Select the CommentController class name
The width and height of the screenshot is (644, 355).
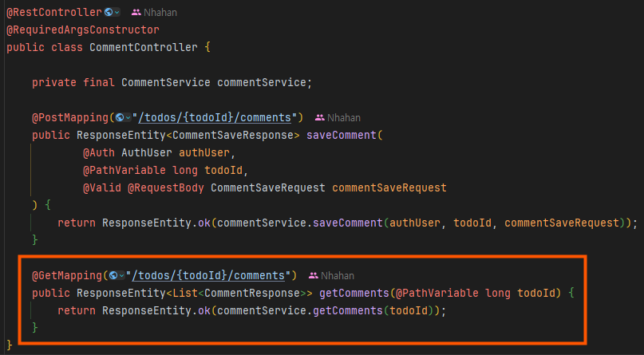(144, 48)
